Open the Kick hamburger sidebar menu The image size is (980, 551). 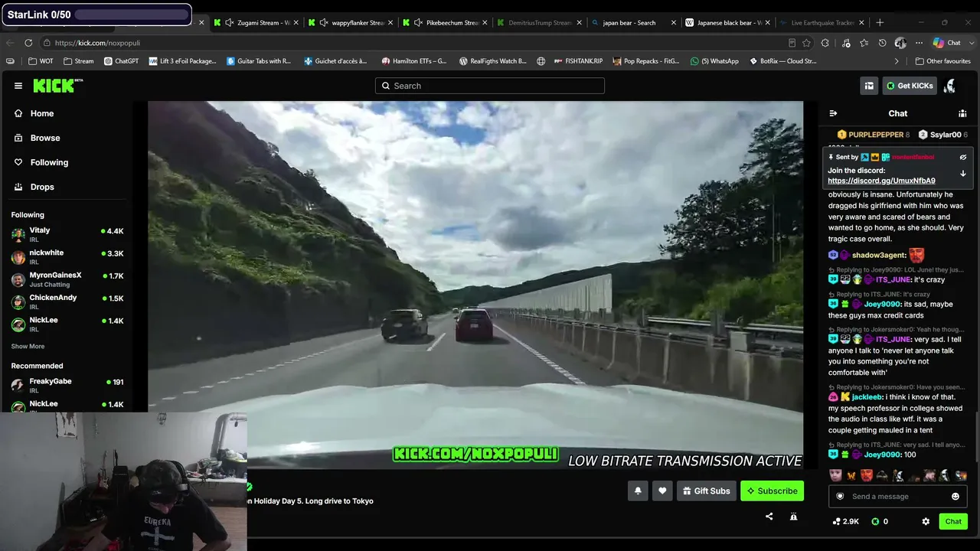[x=18, y=86]
